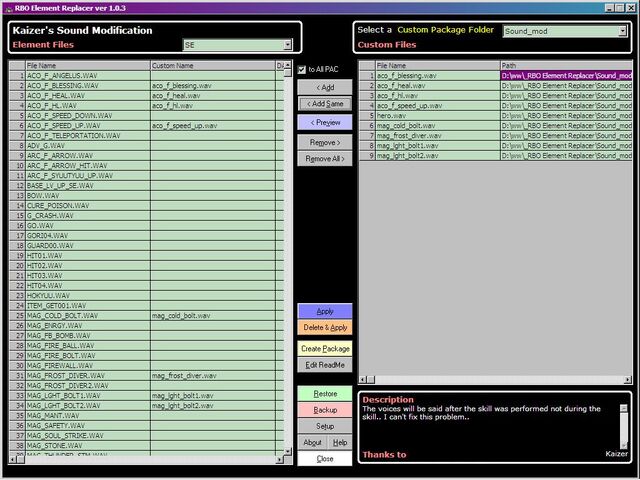
Task: Select GUARD00.WAV row
Action: pos(147,246)
